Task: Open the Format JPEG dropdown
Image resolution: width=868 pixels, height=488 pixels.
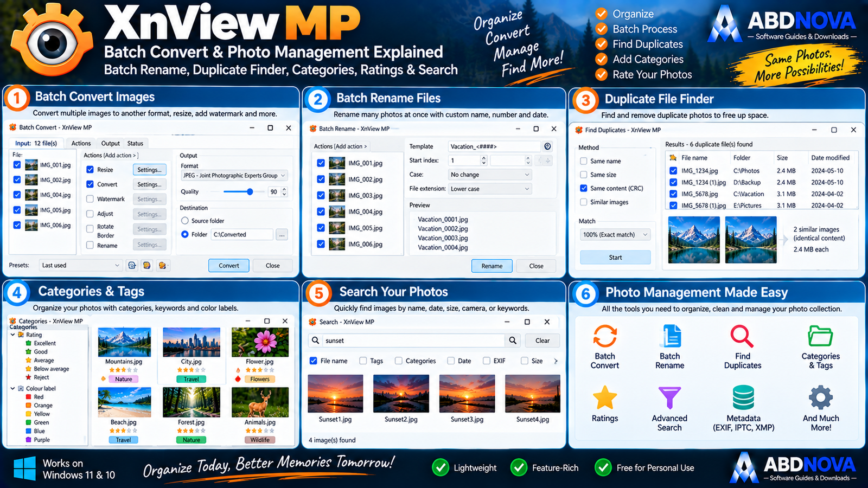Action: [x=234, y=176]
